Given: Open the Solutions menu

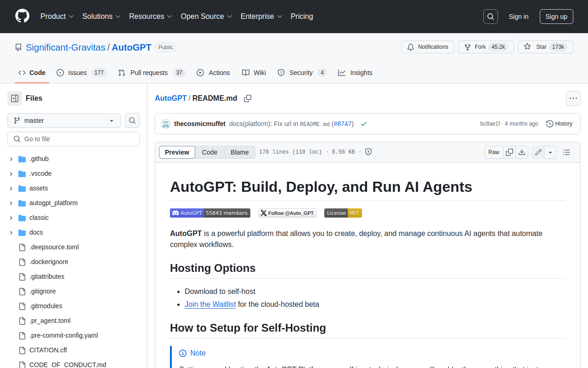Looking at the screenshot, I should pyautogui.click(x=102, y=17).
